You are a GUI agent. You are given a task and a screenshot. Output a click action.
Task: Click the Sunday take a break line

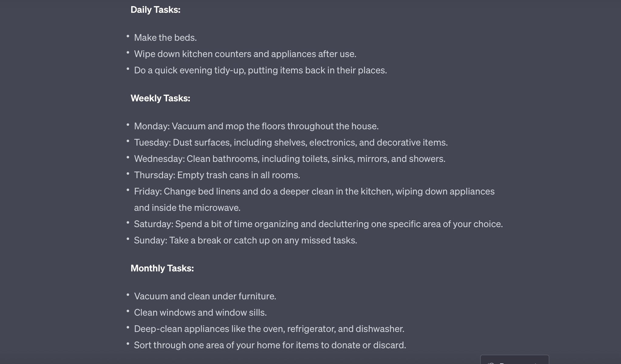(245, 241)
